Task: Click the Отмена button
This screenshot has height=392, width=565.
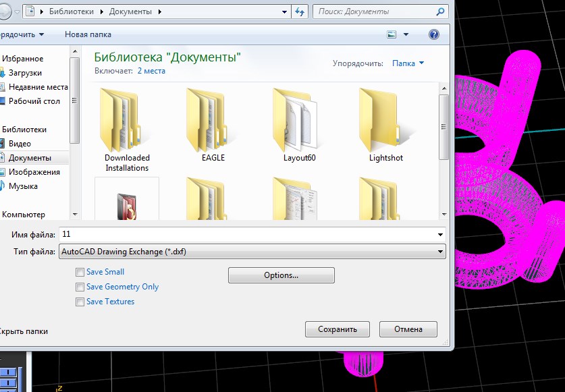Action: 408,329
